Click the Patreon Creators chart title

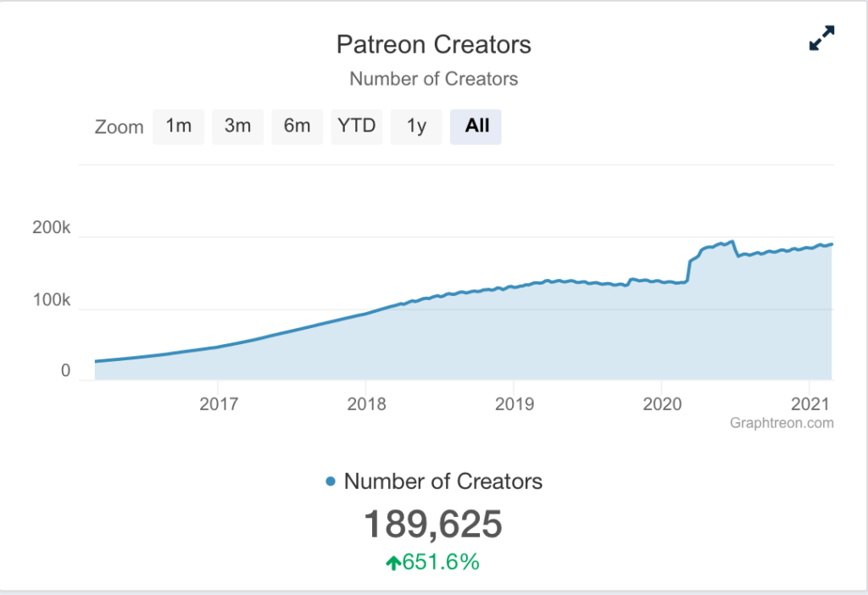click(433, 45)
